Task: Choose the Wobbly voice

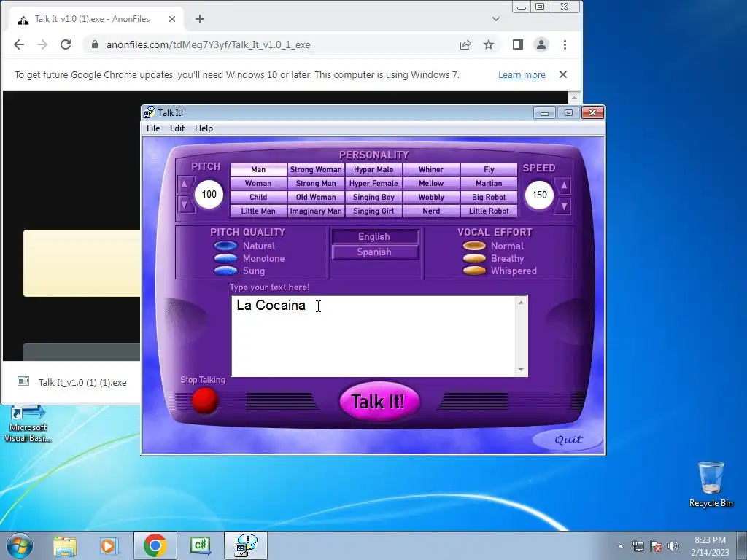Action: [x=431, y=197]
